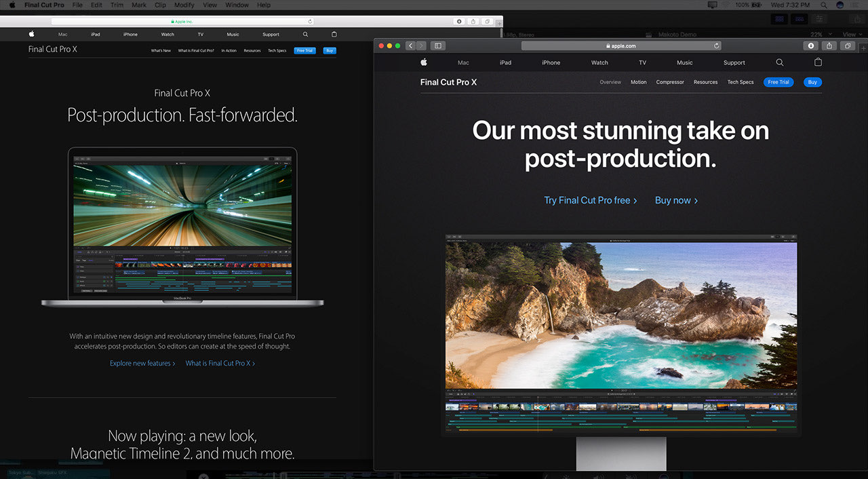The image size is (868, 479).
Task: Click the Apple Inc. address bar in light Safari
Action: click(x=182, y=22)
